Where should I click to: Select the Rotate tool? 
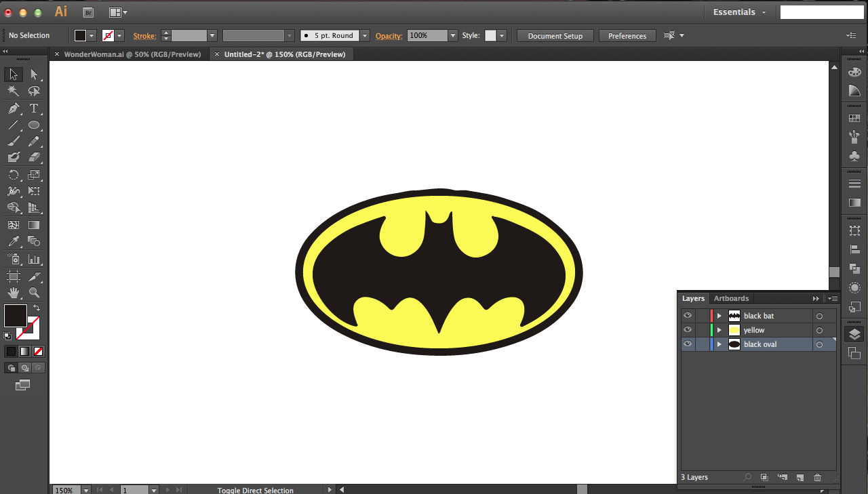pos(14,175)
